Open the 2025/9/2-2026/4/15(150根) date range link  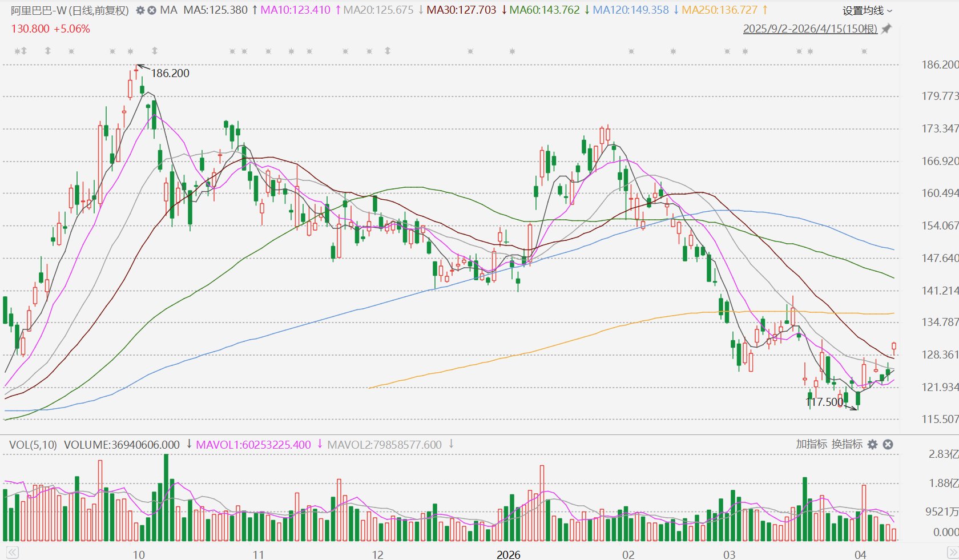click(x=810, y=29)
